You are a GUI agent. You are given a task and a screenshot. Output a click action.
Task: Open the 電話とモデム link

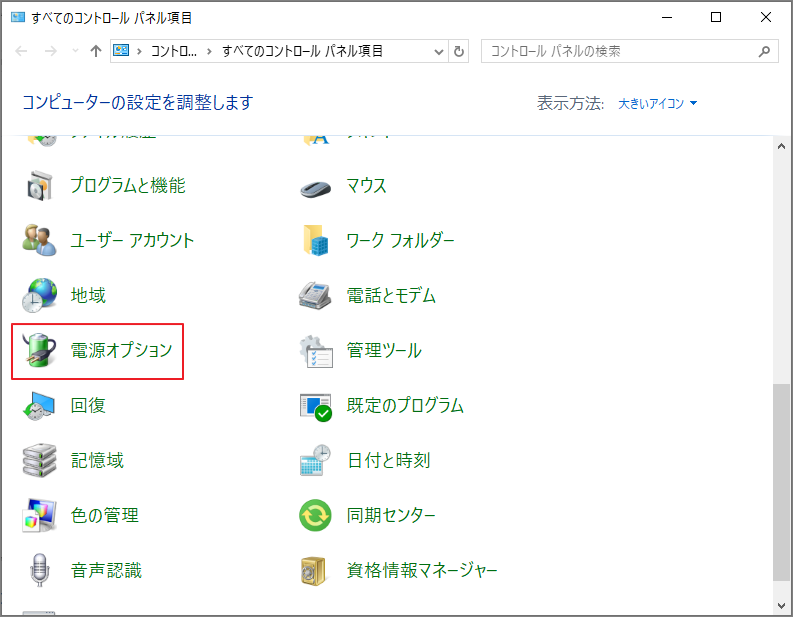[x=391, y=295]
